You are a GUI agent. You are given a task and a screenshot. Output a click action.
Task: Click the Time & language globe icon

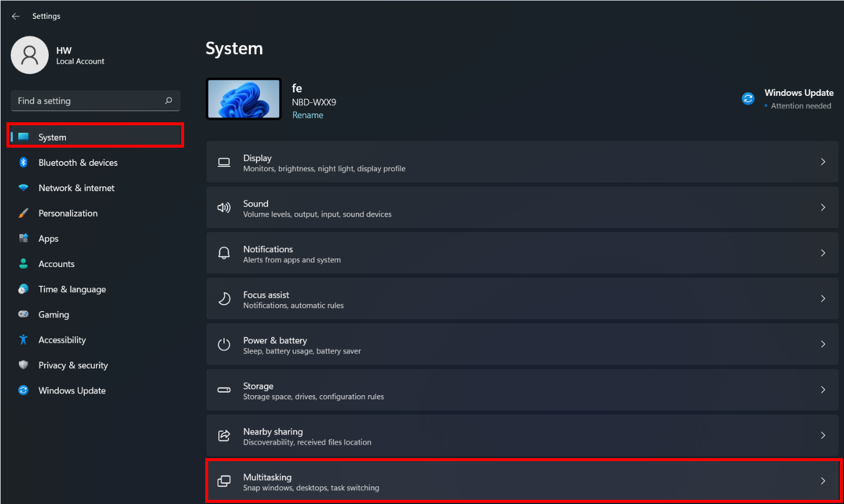tap(24, 289)
